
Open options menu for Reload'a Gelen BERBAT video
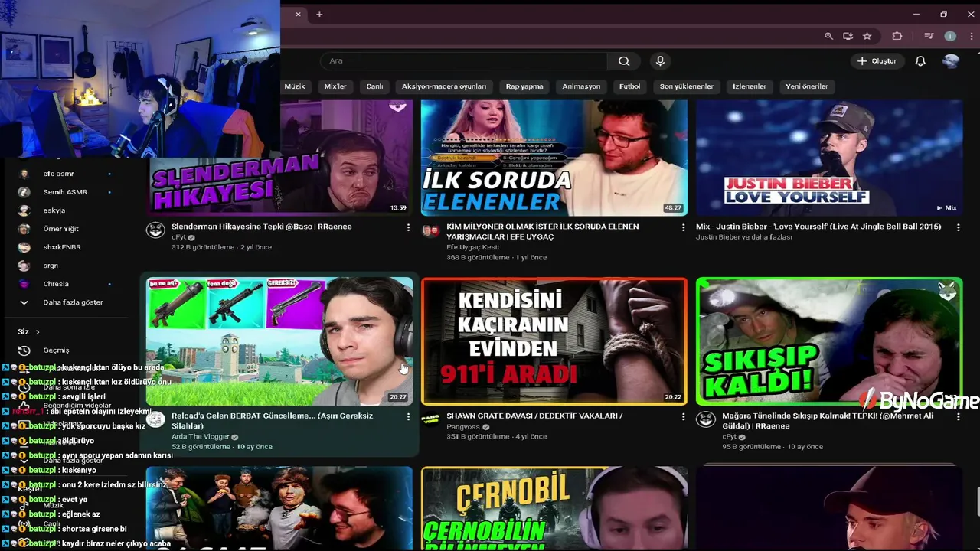click(408, 416)
